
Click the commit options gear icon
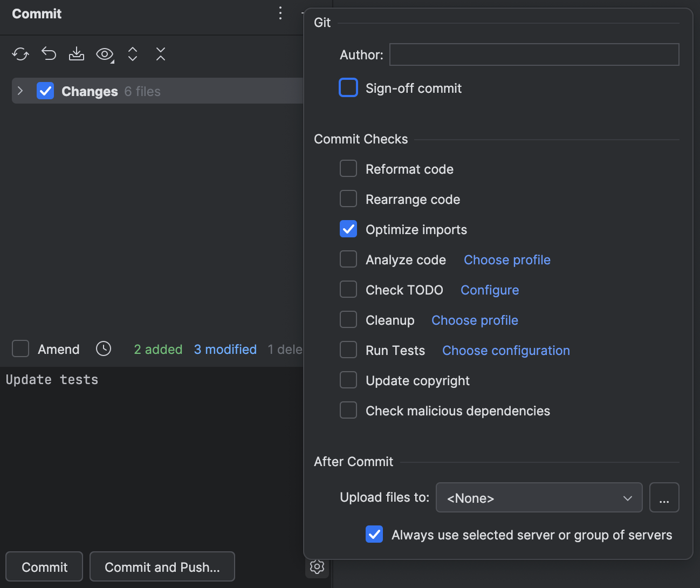(317, 566)
